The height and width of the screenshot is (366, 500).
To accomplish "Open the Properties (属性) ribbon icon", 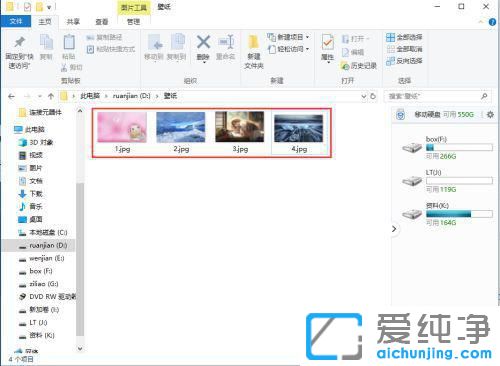I will [x=327, y=48].
